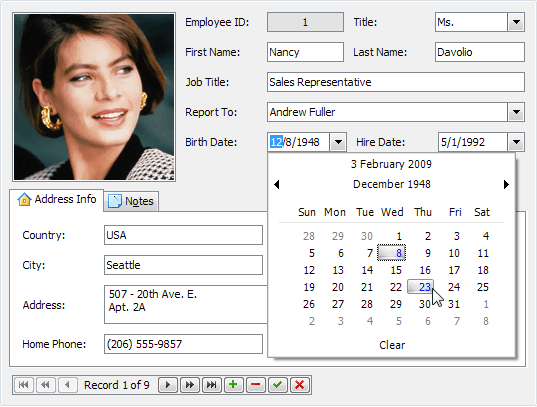537x407 pixels.
Task: Toggle the Birth Date dropdown arrow
Action: coord(338,142)
